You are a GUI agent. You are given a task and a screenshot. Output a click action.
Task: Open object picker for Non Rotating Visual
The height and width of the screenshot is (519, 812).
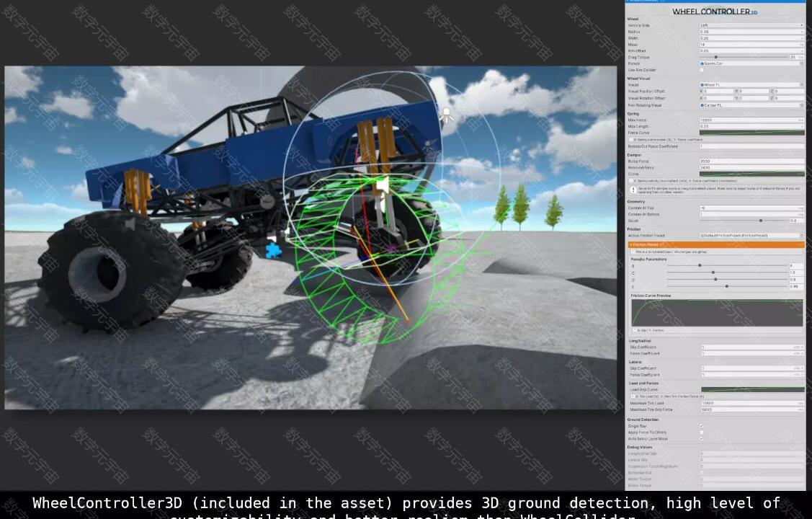coord(802,105)
